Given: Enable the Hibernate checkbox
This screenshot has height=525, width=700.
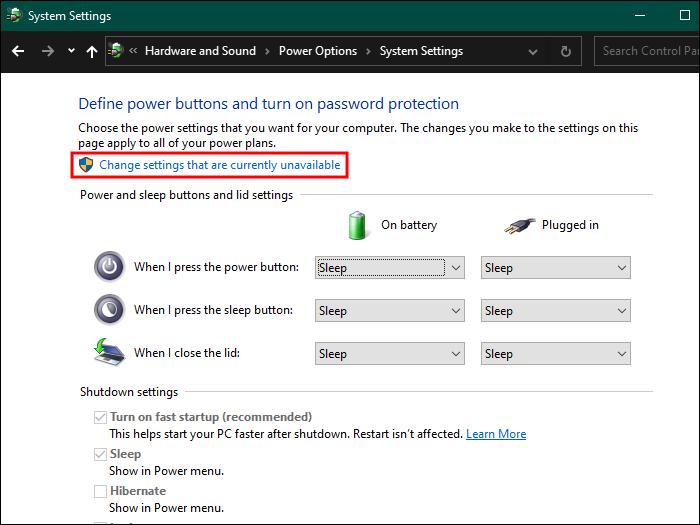Looking at the screenshot, I should pyautogui.click(x=100, y=491).
